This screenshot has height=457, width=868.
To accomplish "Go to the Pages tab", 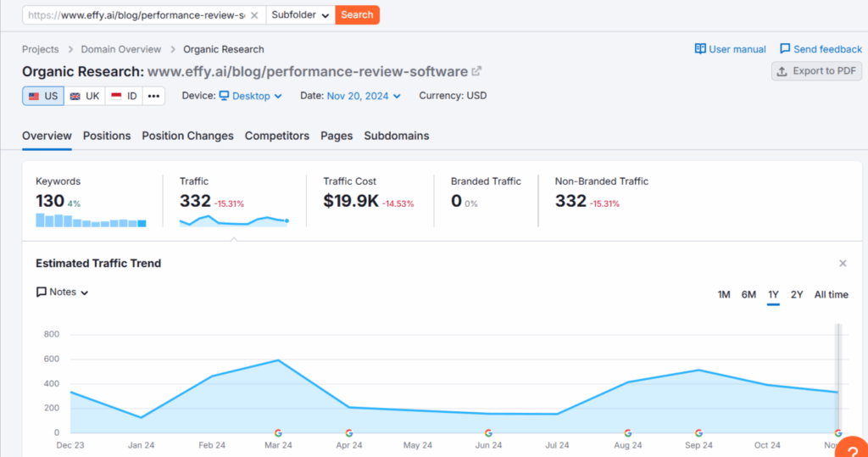I will pyautogui.click(x=337, y=136).
